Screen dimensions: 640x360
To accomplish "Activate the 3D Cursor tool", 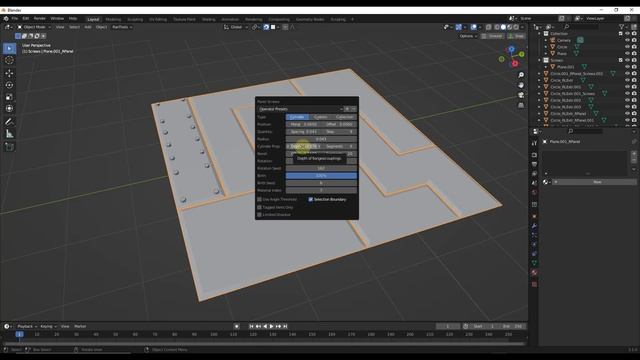I will pos(9,60).
